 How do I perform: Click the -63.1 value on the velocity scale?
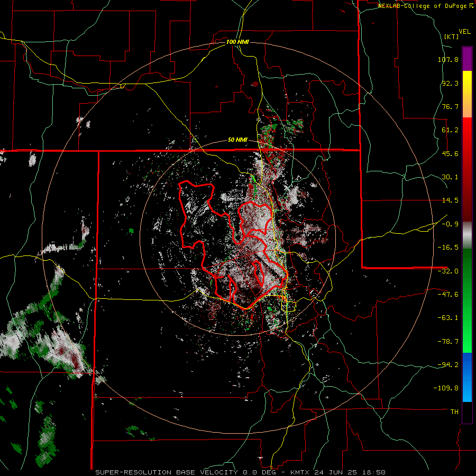click(x=448, y=318)
